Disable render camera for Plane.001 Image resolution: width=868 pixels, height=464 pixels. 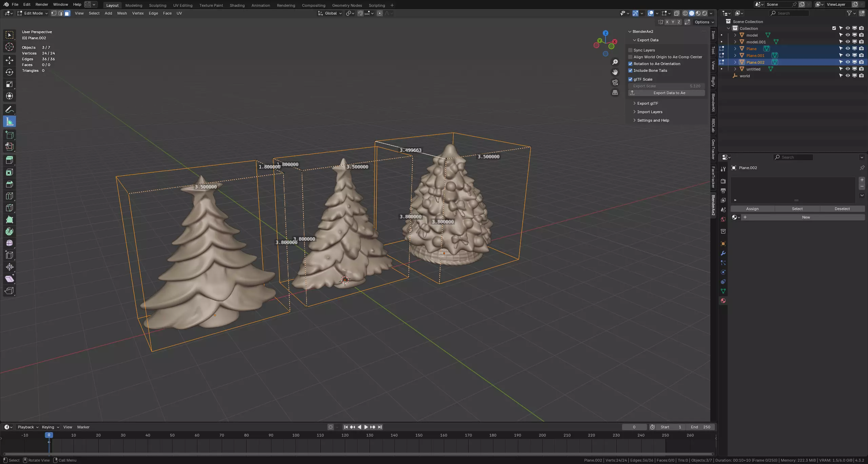(862, 55)
